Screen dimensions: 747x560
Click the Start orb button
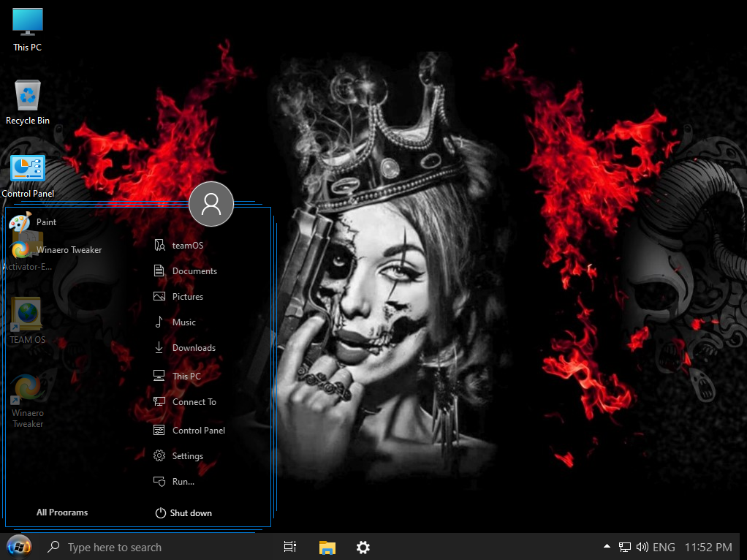[x=18, y=546]
